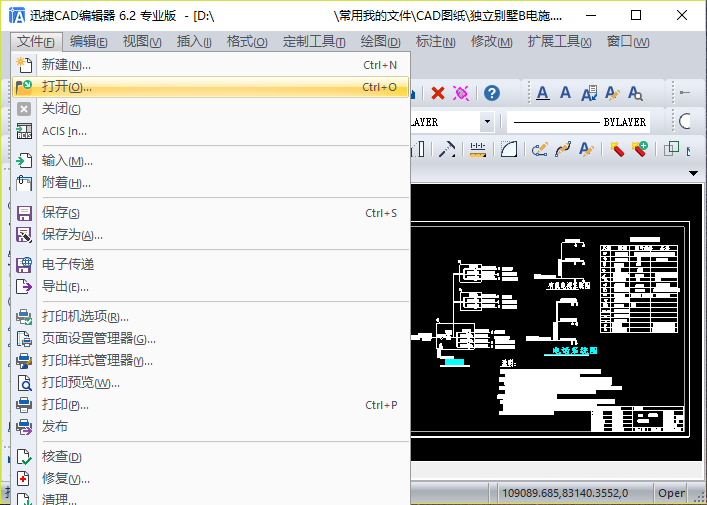The image size is (707, 505).
Task: Open the 标注(N) menu
Action: 435,41
